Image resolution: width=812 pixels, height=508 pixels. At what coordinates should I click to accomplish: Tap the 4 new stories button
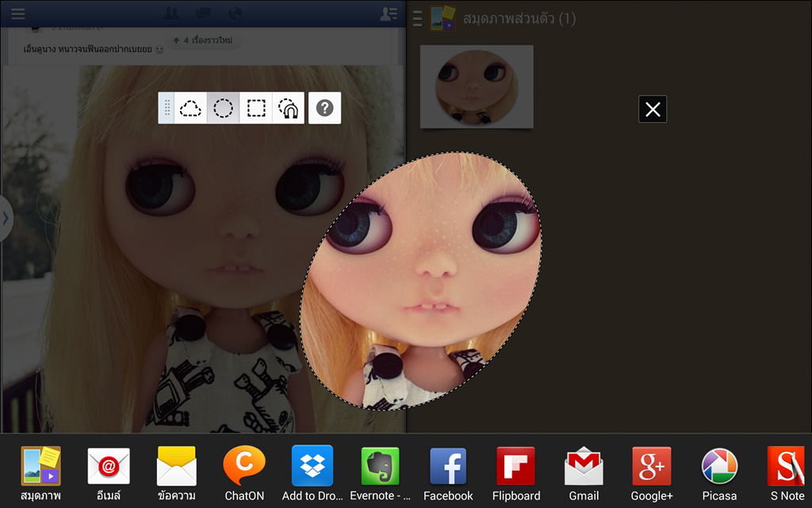tap(202, 40)
